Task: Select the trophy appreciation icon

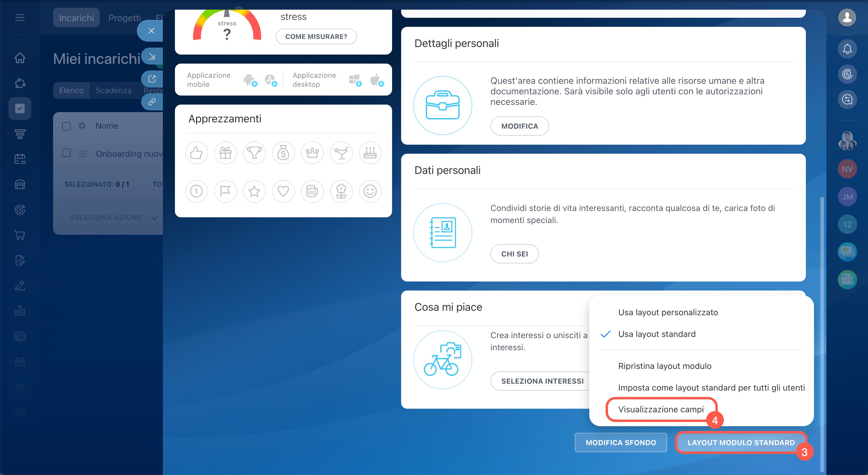Action: (x=255, y=153)
